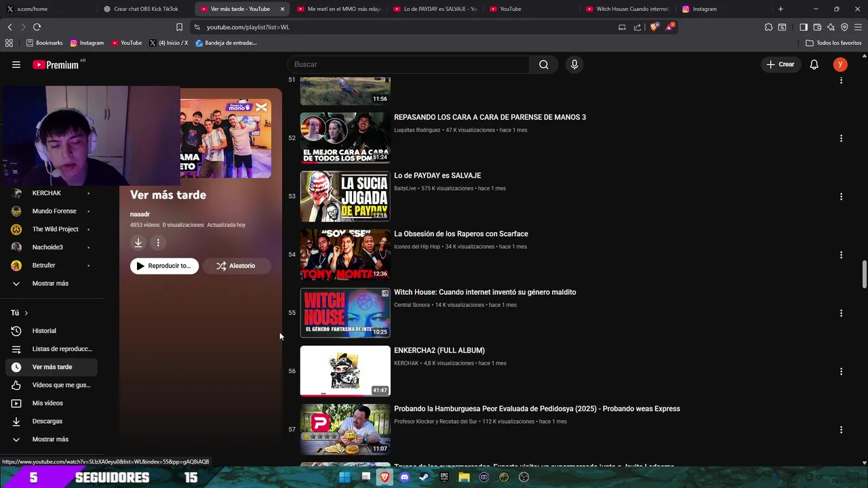The width and height of the screenshot is (868, 488).
Task: Expand the Tú section chevron
Action: pyautogui.click(x=26, y=313)
